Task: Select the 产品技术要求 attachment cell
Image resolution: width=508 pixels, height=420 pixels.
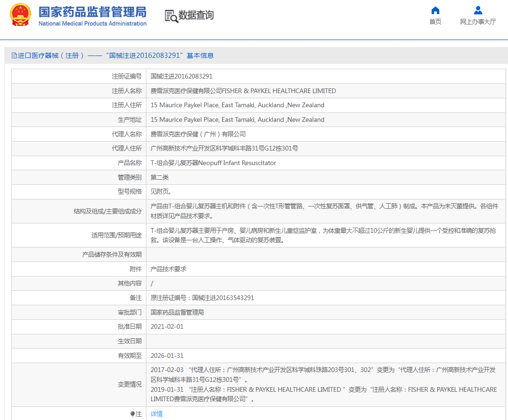Action: pos(169,269)
